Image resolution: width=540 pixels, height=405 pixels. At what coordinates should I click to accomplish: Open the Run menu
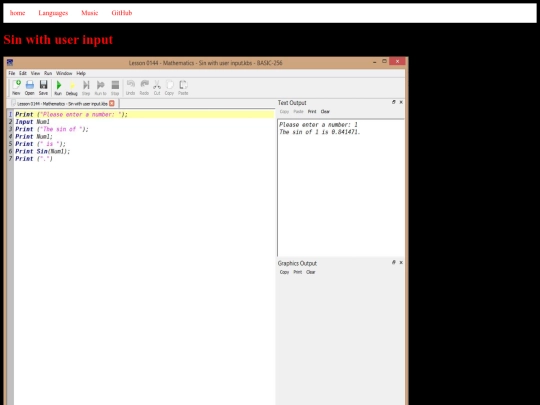[48, 73]
